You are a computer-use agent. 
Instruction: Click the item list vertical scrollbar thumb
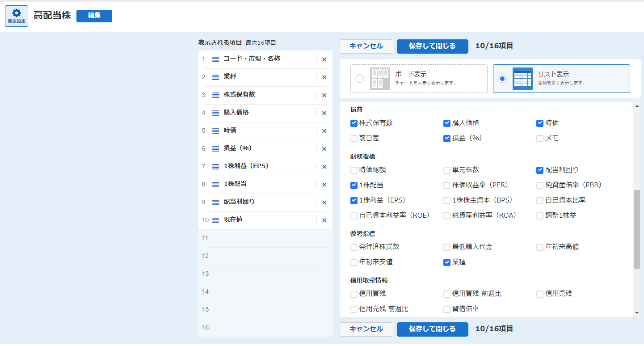point(637,229)
